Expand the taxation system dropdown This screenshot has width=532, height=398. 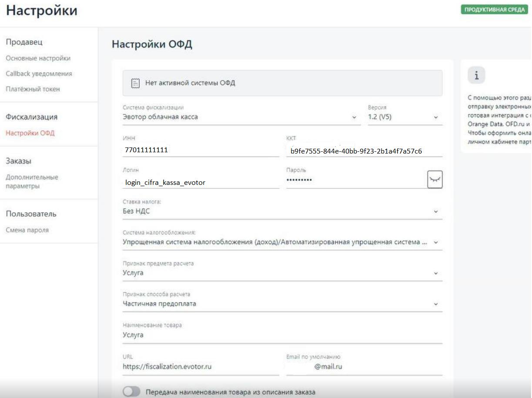(282, 242)
